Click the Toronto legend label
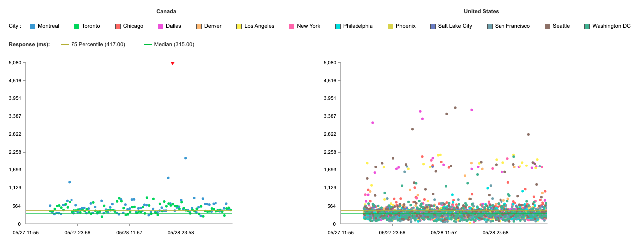Viewport: 644px width, 249px height. pyautogui.click(x=91, y=26)
